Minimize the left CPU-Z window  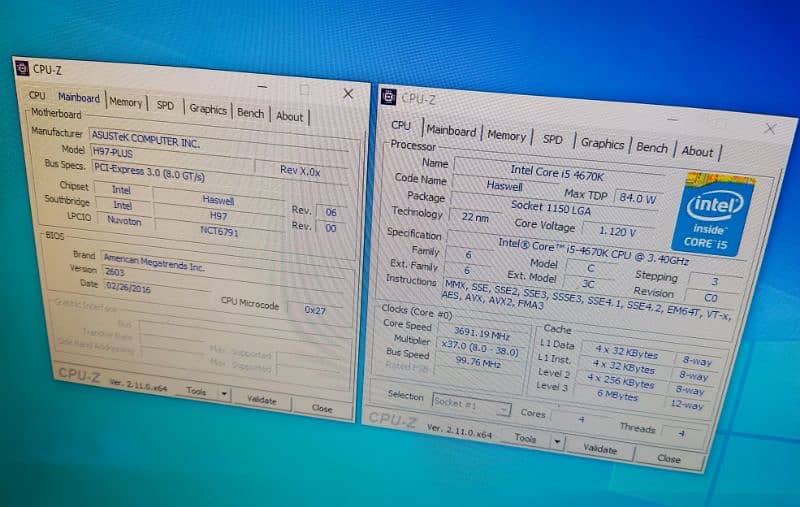(262, 87)
